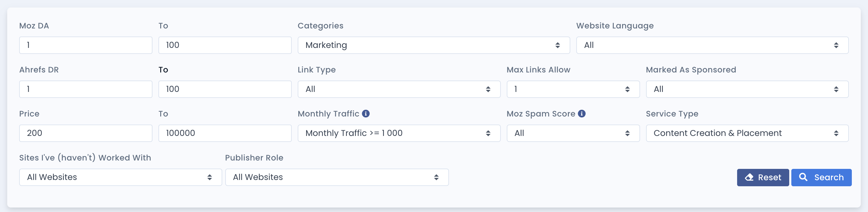Focus the Ahrefs DR maximum input field

(x=225, y=89)
